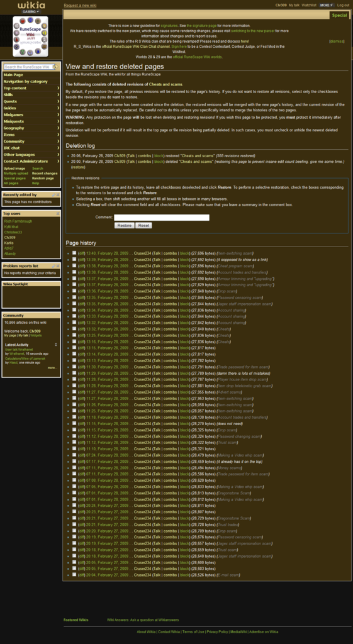Tick the 11:15 'does not need' revision checkbox
The width and height of the screenshot is (353, 644).
pyautogui.click(x=74, y=423)
